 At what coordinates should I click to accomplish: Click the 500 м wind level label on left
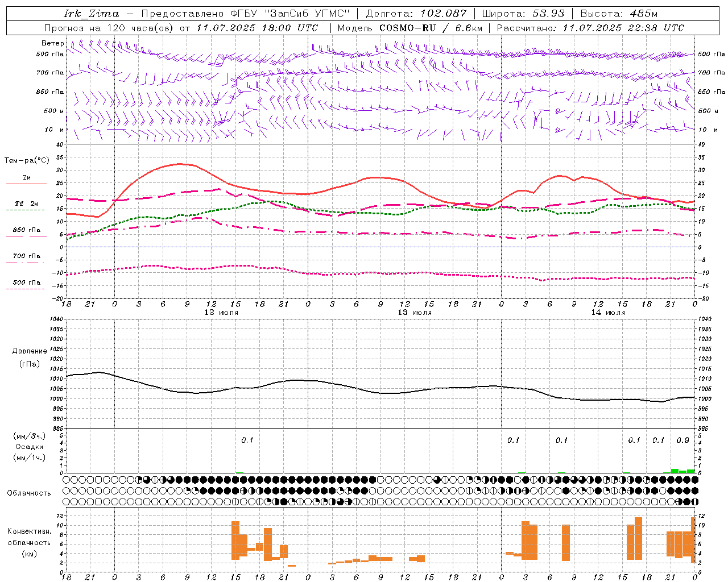(54, 111)
